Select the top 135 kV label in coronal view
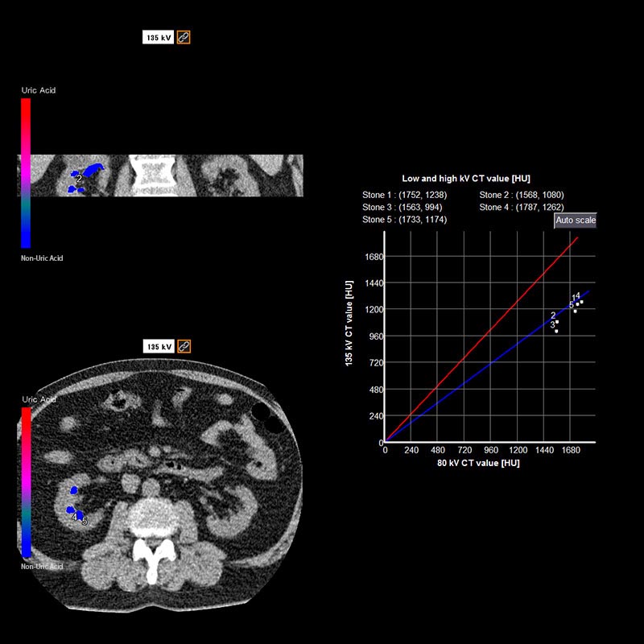Image resolution: width=644 pixels, height=644 pixels. pyautogui.click(x=158, y=37)
